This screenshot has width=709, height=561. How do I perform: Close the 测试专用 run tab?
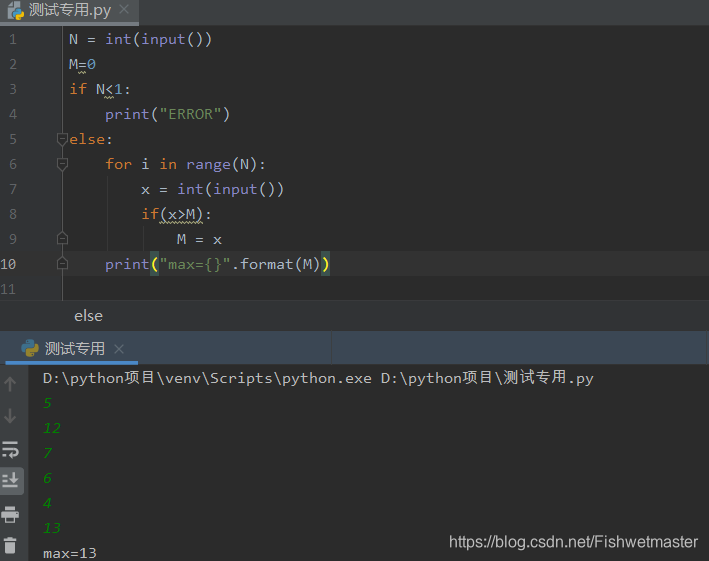[119, 349]
